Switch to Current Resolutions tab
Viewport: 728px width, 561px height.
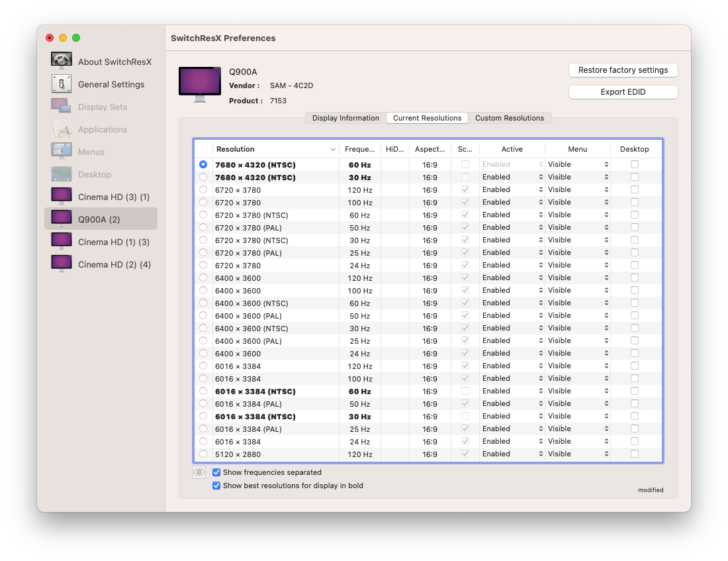click(x=427, y=118)
